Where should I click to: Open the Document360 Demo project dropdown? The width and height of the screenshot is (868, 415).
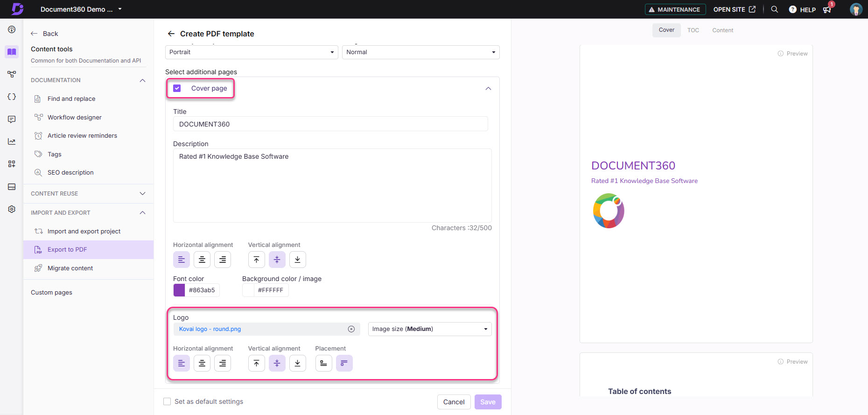[81, 9]
